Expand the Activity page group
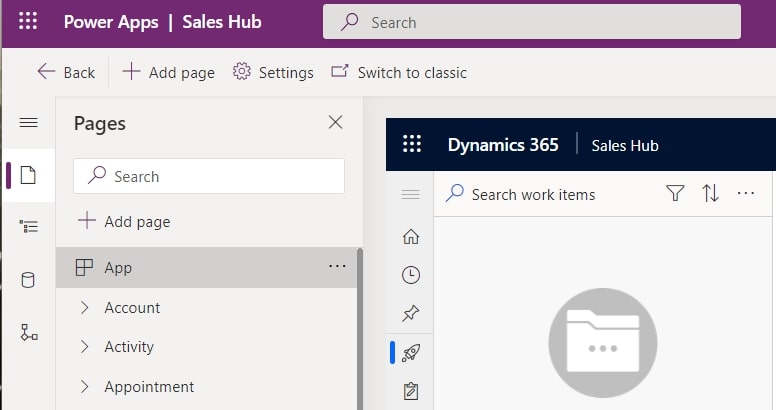Image resolution: width=776 pixels, height=410 pixels. pyautogui.click(x=85, y=347)
